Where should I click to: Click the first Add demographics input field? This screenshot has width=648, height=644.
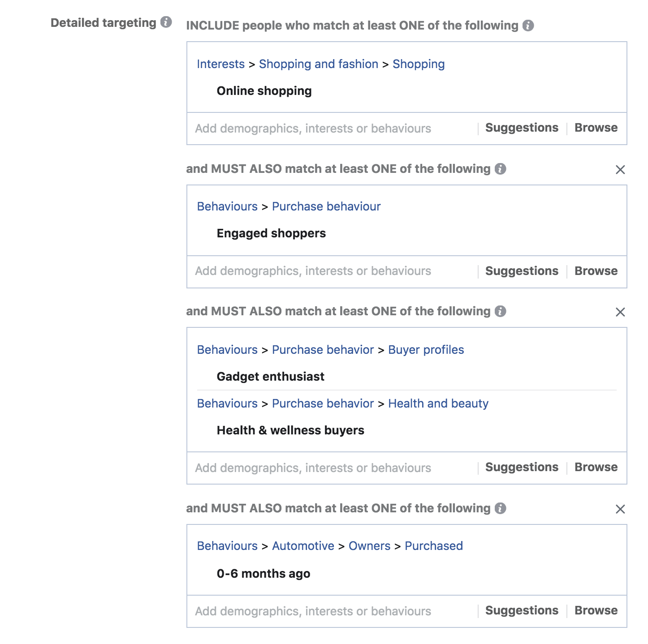pos(312,128)
